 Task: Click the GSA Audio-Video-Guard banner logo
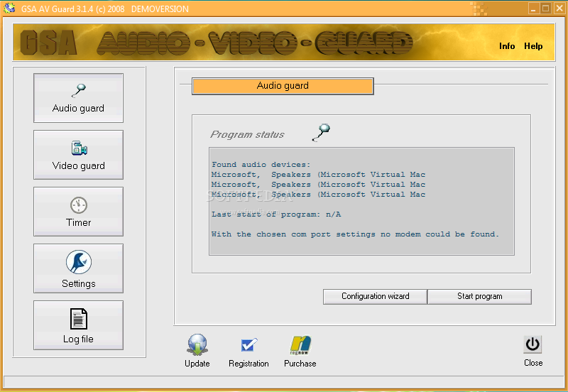[217, 43]
